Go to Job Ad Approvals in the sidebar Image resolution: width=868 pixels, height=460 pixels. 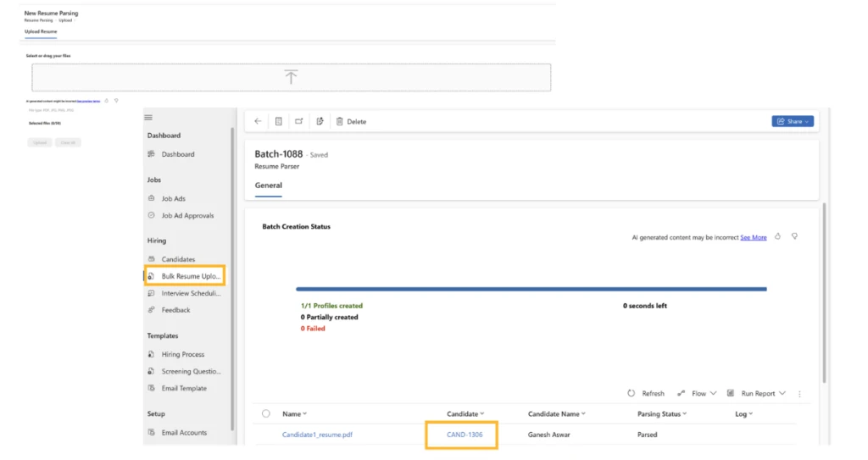(187, 215)
